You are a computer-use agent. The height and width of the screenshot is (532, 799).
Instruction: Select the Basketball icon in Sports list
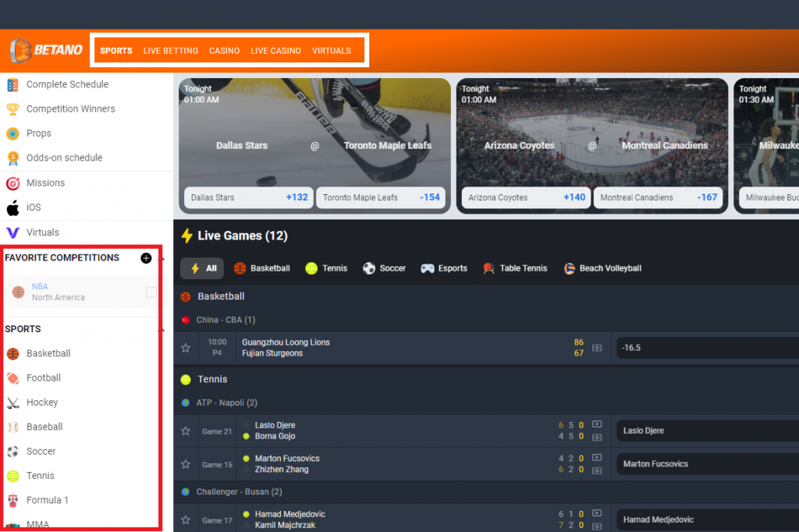coord(13,353)
